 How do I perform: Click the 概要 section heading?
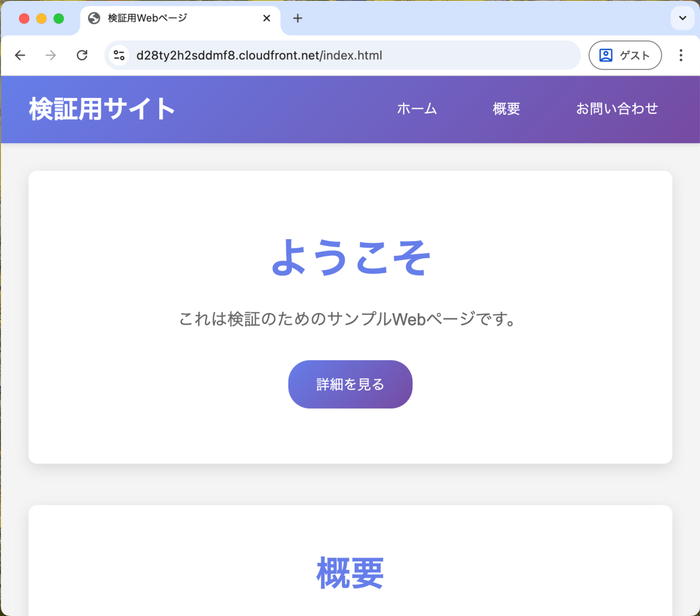pos(350,573)
